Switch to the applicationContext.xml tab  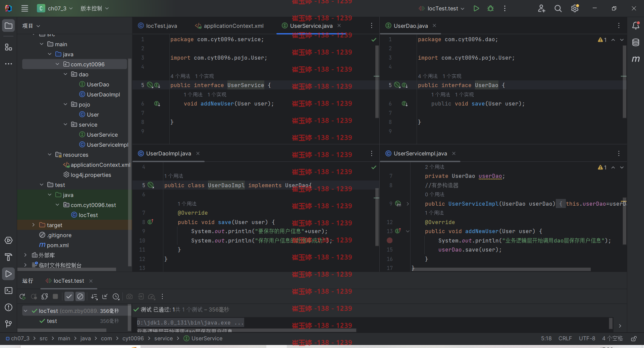pos(230,26)
